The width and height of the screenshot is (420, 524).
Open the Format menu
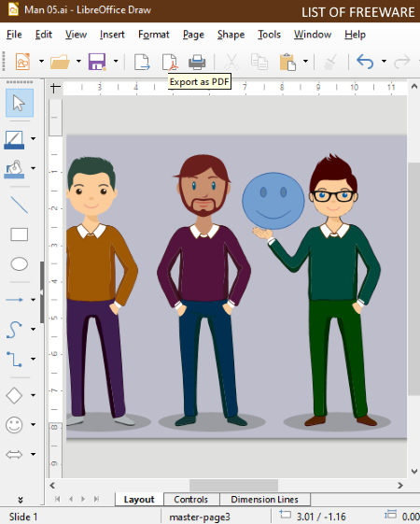(154, 35)
